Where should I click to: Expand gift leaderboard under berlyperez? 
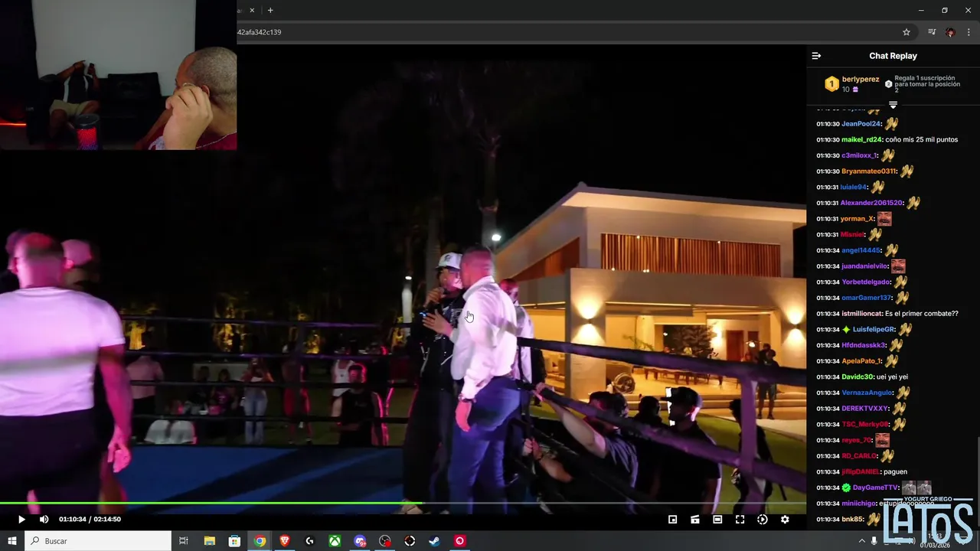(x=893, y=105)
